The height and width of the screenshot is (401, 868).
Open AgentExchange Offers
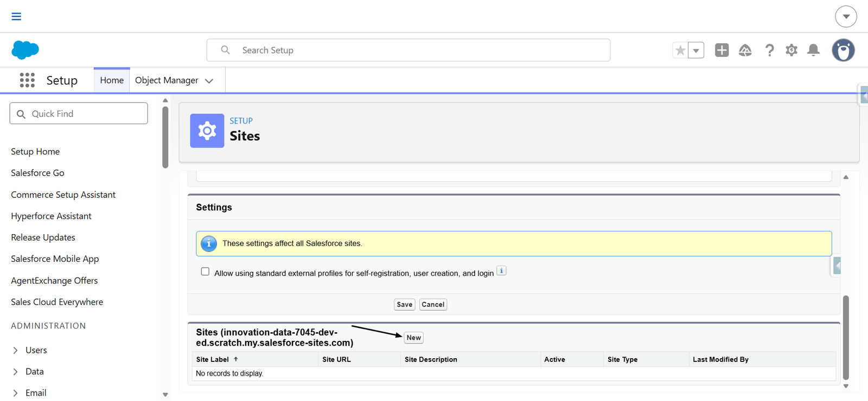tap(54, 281)
